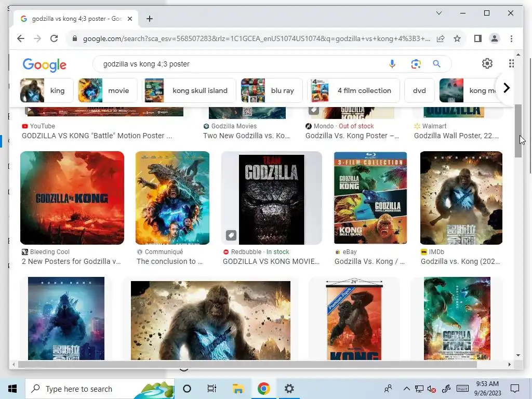This screenshot has height=399, width=532.
Task: Open the Redbubble Team Godzilla poster thumbnail
Action: 271,198
